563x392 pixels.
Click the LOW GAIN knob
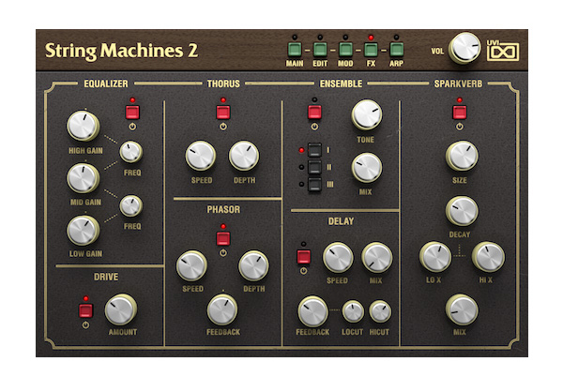84,231
